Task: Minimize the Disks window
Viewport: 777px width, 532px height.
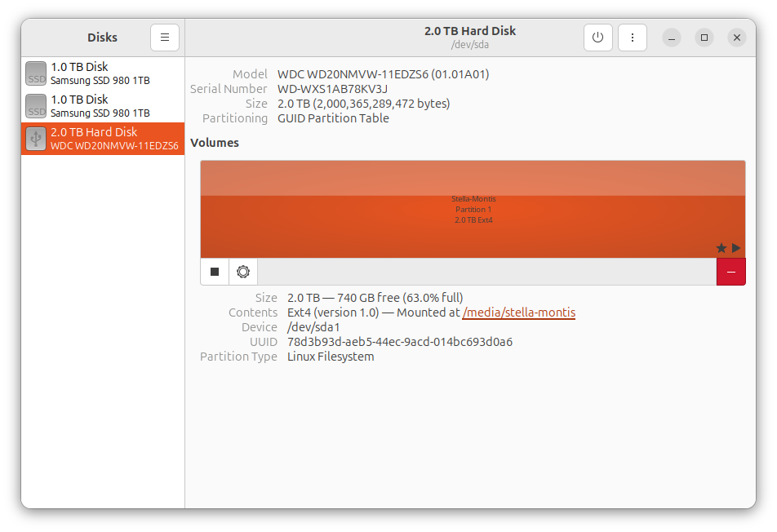Action: pos(672,38)
